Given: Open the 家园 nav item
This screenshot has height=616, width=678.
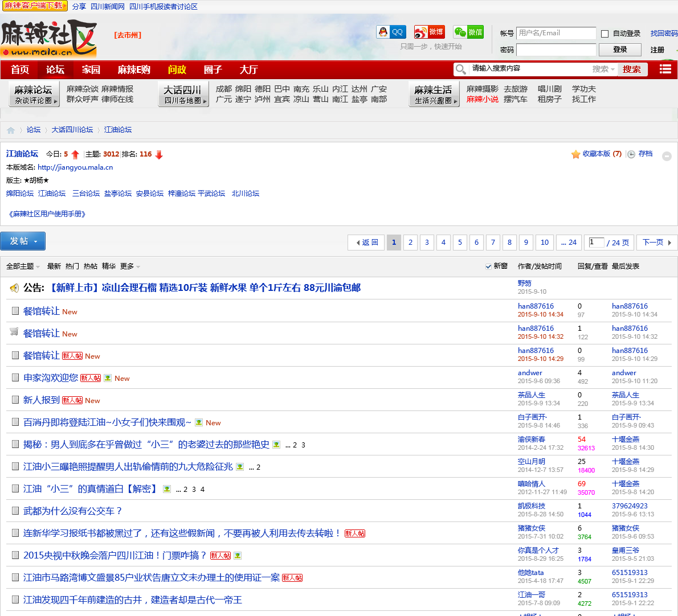Looking at the screenshot, I should 91,69.
